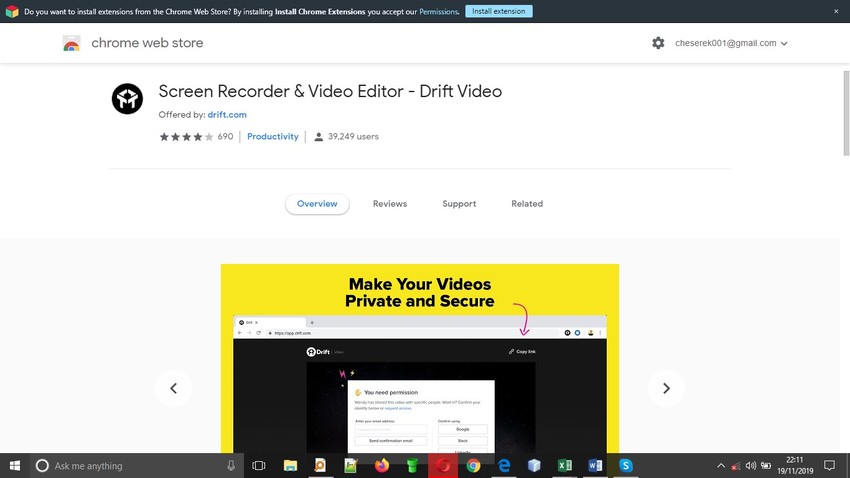This screenshot has width=850, height=478.
Task: Click the banner's colorful cube icon
Action: (x=12, y=11)
